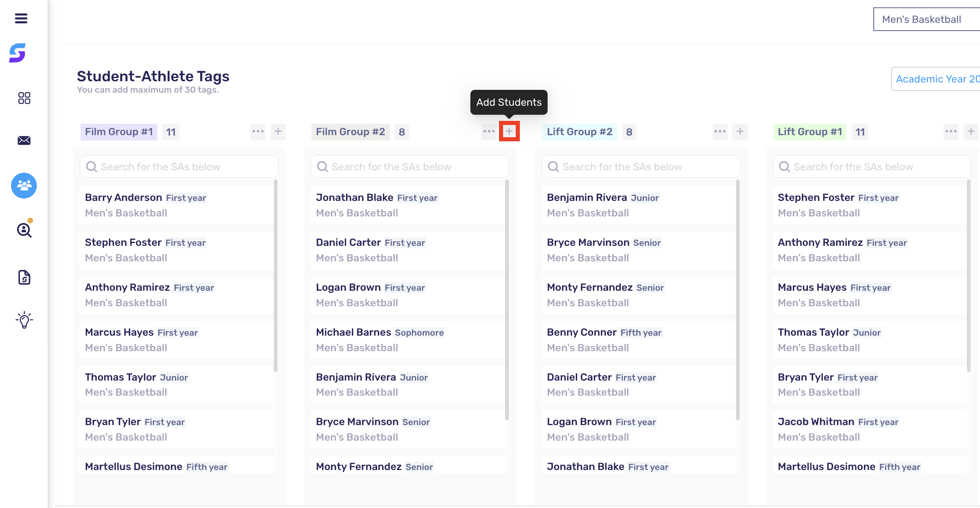The width and height of the screenshot is (980, 508).
Task: Open the dashboard grid icon
Action: [x=24, y=98]
